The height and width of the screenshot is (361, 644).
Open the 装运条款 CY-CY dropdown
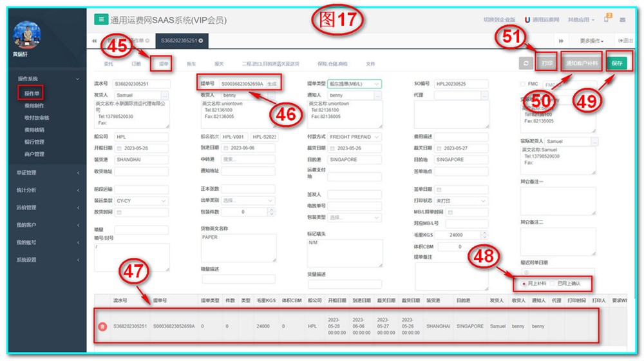[142, 200]
